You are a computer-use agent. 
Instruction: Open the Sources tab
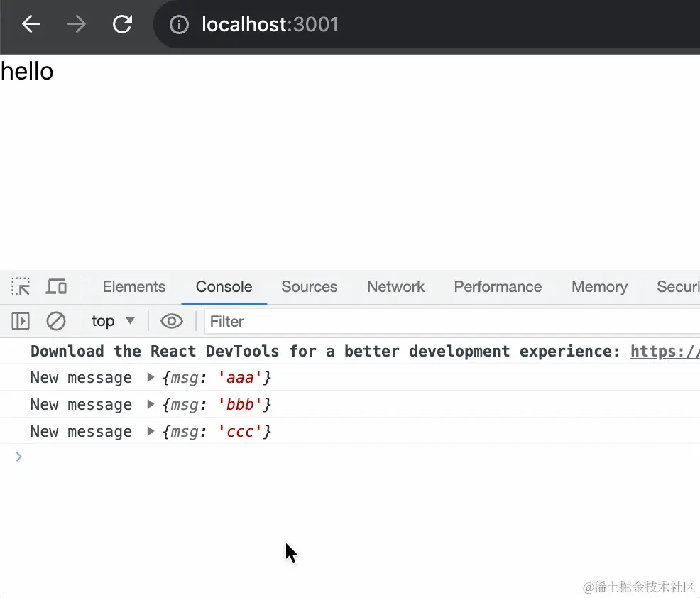(x=310, y=287)
